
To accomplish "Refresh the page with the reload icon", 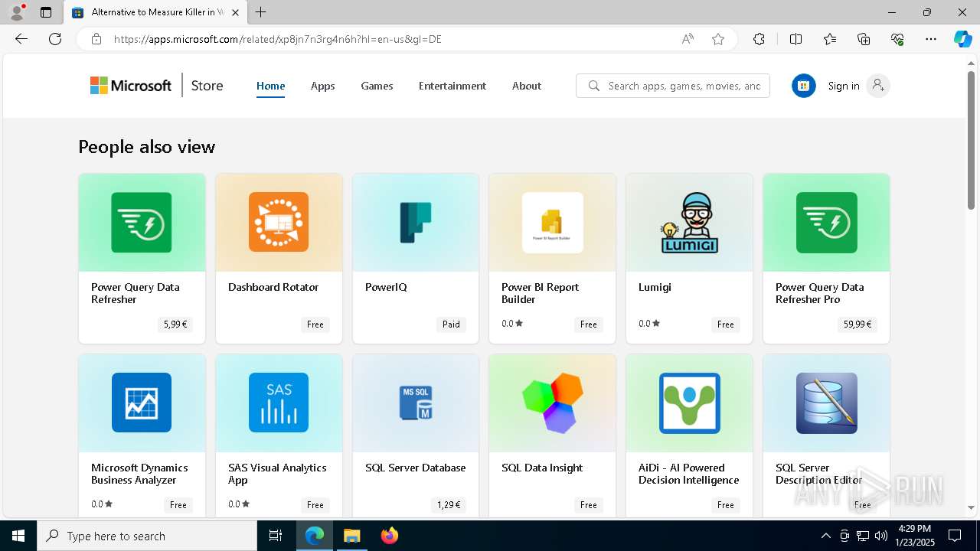I will (55, 39).
